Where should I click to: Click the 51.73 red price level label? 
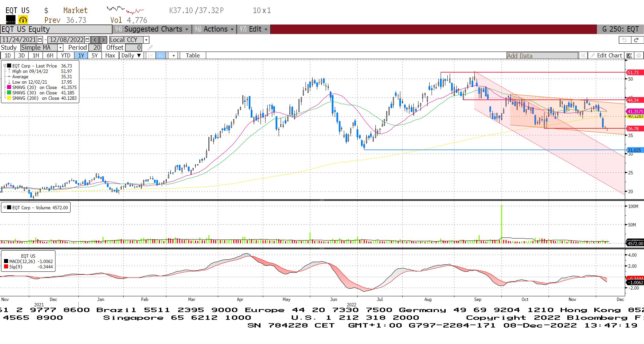click(x=635, y=73)
